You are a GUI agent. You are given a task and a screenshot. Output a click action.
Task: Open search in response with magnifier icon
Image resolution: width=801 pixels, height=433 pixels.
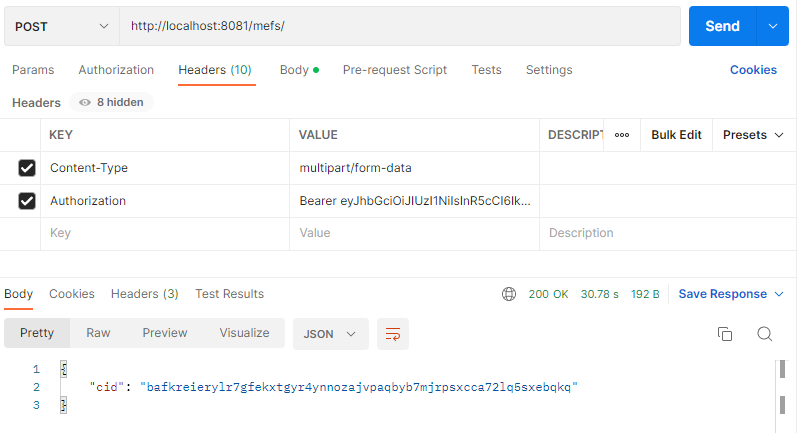coord(764,334)
